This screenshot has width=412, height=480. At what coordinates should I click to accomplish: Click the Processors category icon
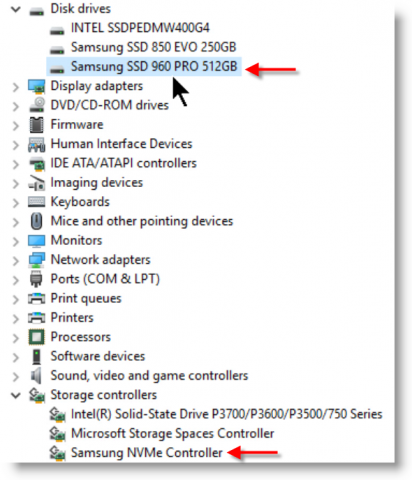tap(36, 337)
